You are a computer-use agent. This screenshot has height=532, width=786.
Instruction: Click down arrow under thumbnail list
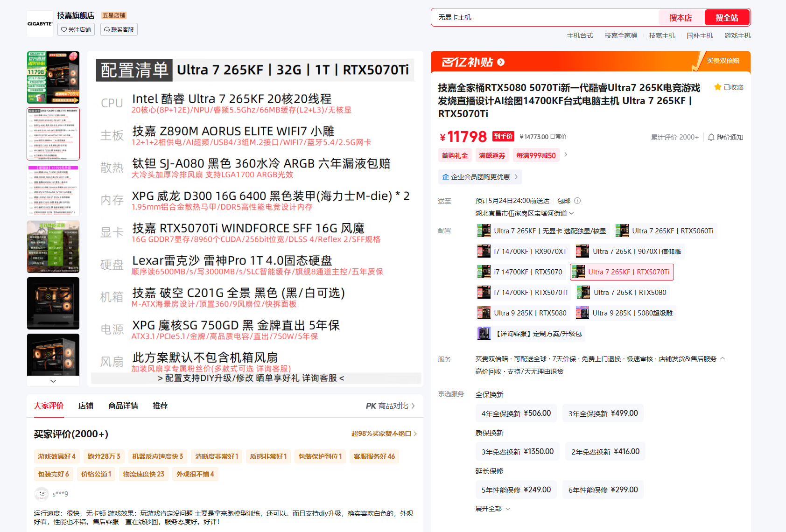click(53, 381)
